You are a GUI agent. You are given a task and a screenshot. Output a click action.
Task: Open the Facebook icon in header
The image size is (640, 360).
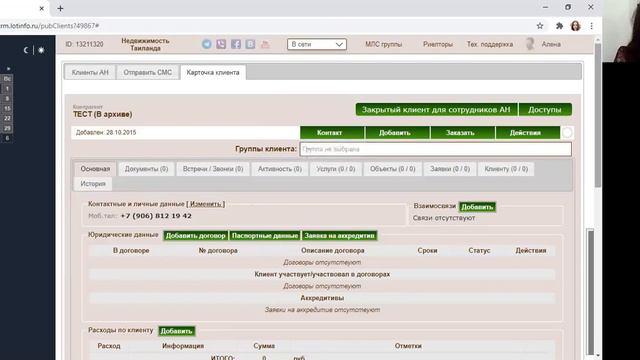point(236,44)
